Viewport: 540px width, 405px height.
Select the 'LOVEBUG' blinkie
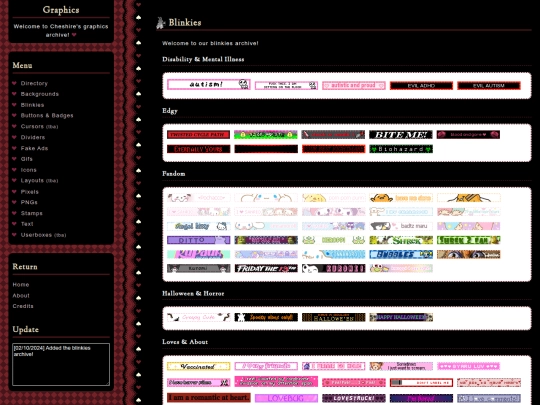click(x=286, y=398)
